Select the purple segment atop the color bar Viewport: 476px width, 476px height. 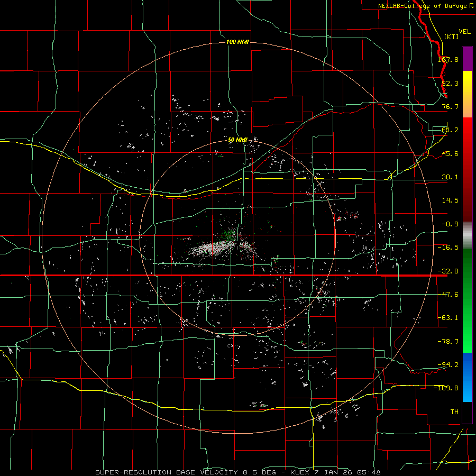pyautogui.click(x=467, y=59)
